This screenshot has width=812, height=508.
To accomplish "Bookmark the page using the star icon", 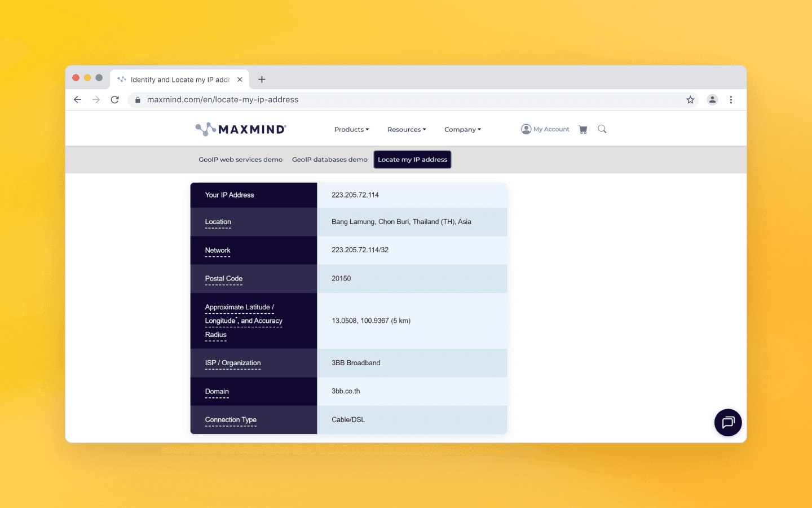I will click(690, 99).
